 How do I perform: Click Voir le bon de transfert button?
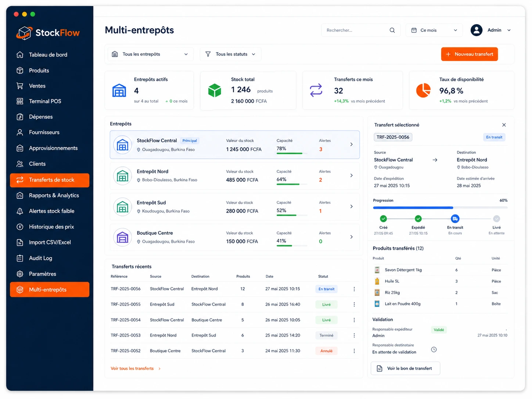tap(406, 369)
